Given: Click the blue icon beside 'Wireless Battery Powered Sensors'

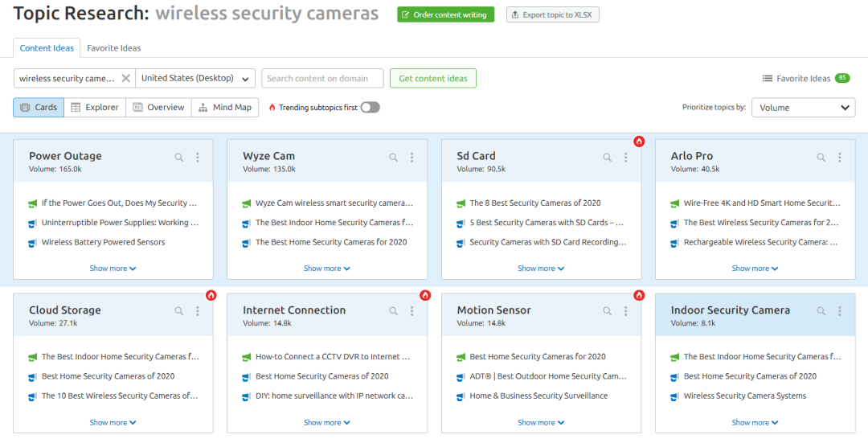Looking at the screenshot, I should point(32,243).
